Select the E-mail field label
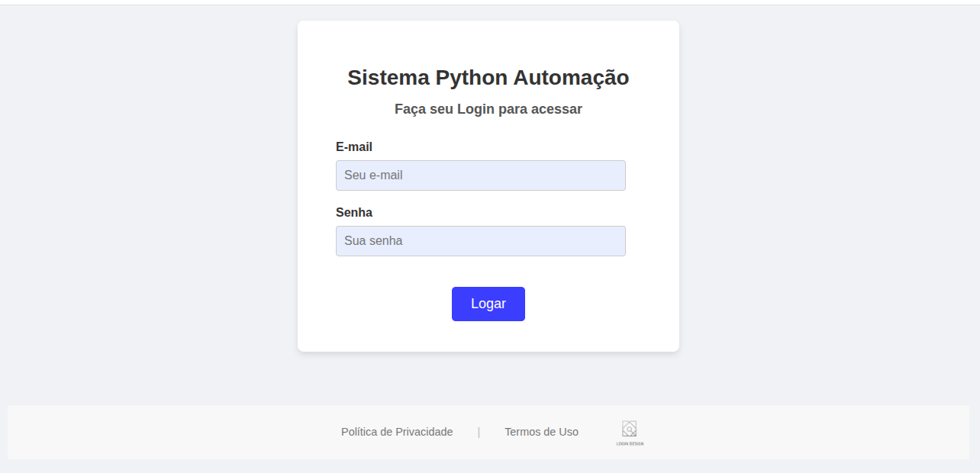Screen dimensions: 980x473 coord(355,146)
